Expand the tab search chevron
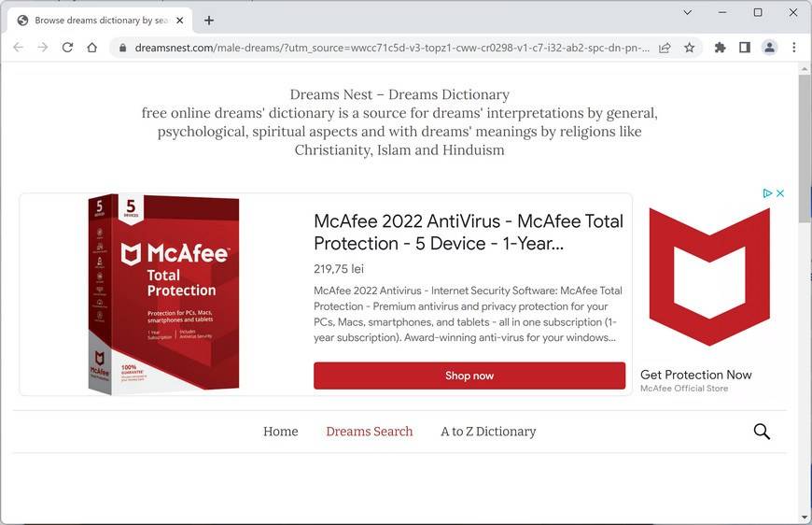This screenshot has width=812, height=525. click(x=688, y=12)
